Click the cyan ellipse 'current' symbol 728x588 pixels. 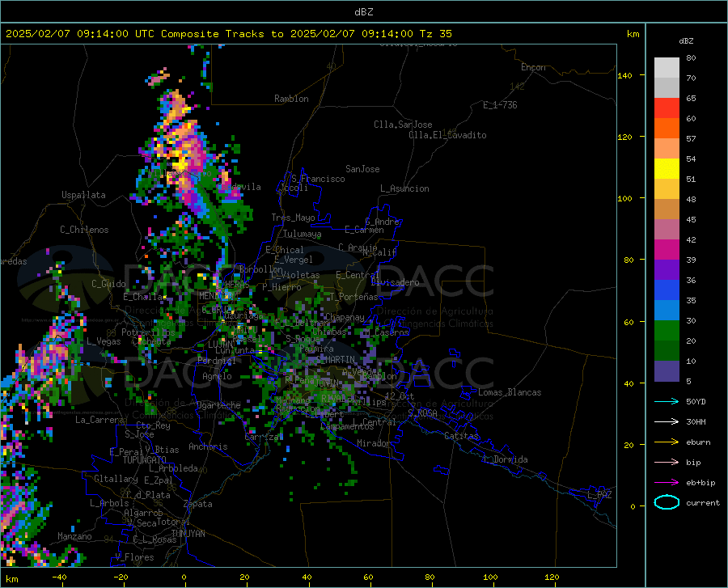[667, 502]
